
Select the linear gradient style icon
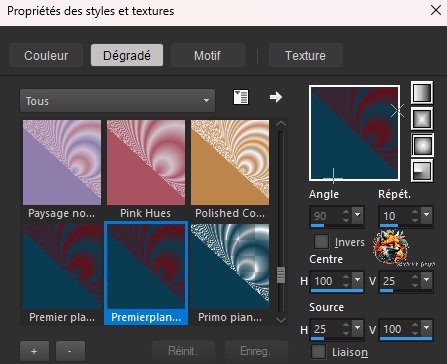[x=422, y=93]
